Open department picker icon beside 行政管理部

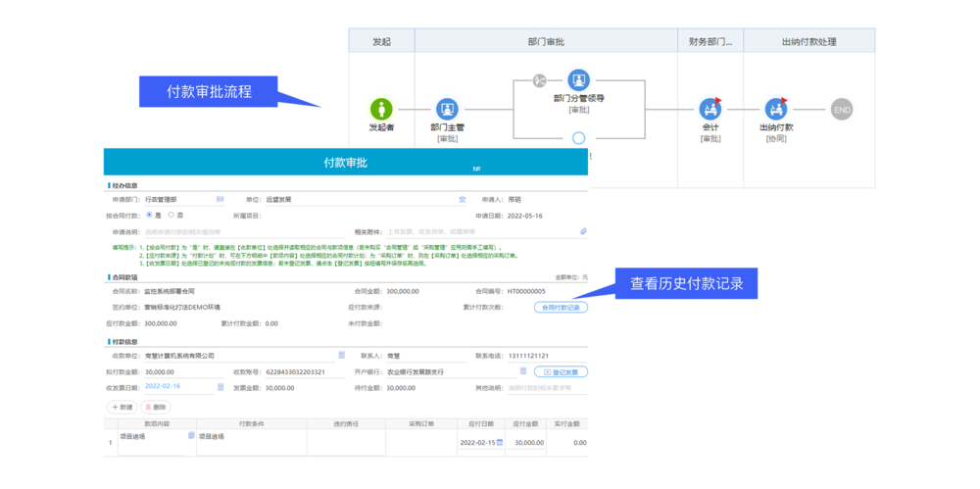[x=220, y=199]
